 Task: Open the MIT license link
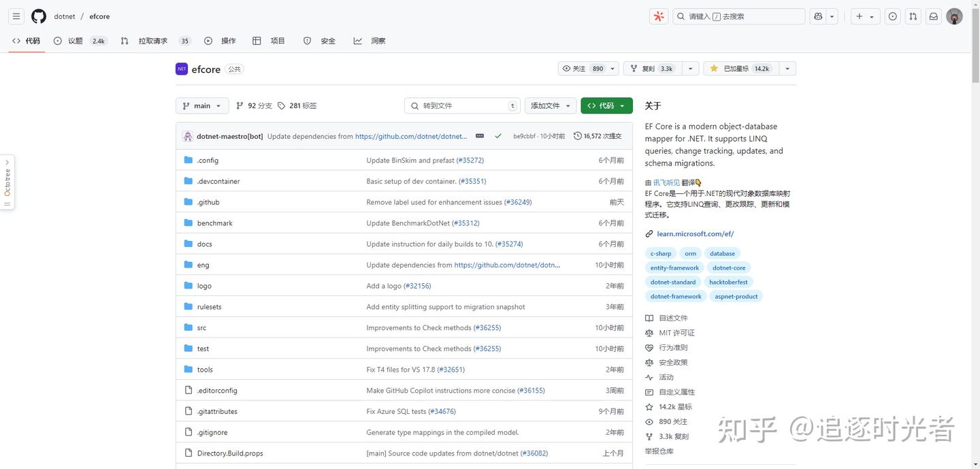tap(670, 333)
